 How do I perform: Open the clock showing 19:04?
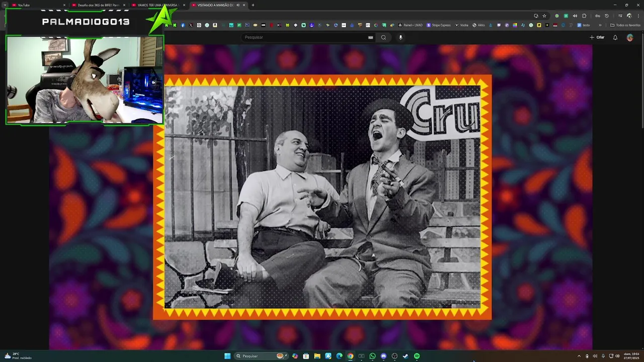pos(631,356)
